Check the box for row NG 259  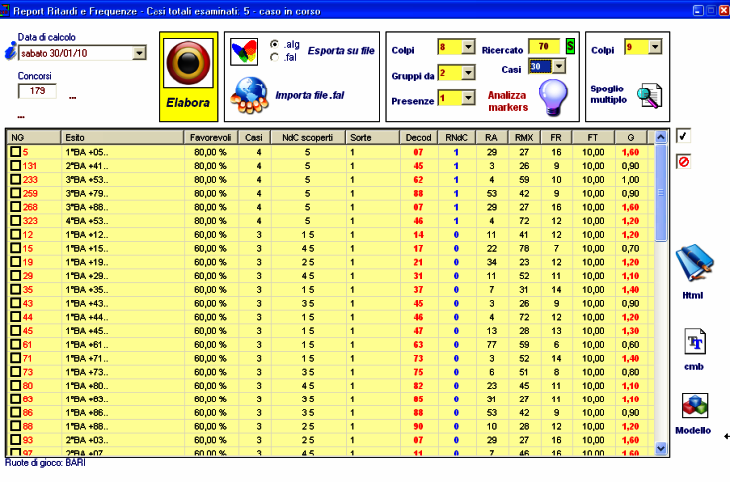[16, 193]
